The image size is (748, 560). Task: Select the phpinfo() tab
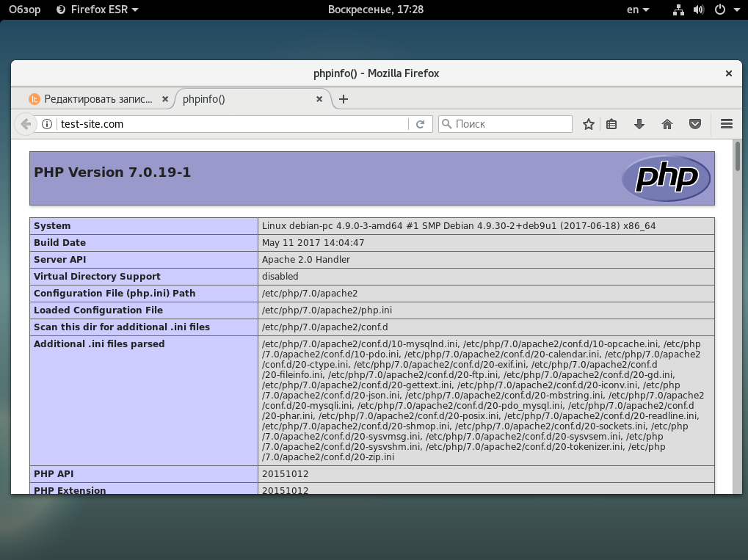(x=242, y=99)
